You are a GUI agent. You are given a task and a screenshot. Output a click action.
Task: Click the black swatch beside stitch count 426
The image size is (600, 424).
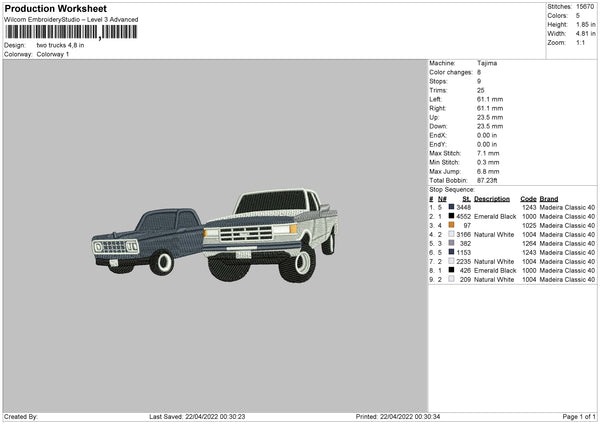coord(452,270)
